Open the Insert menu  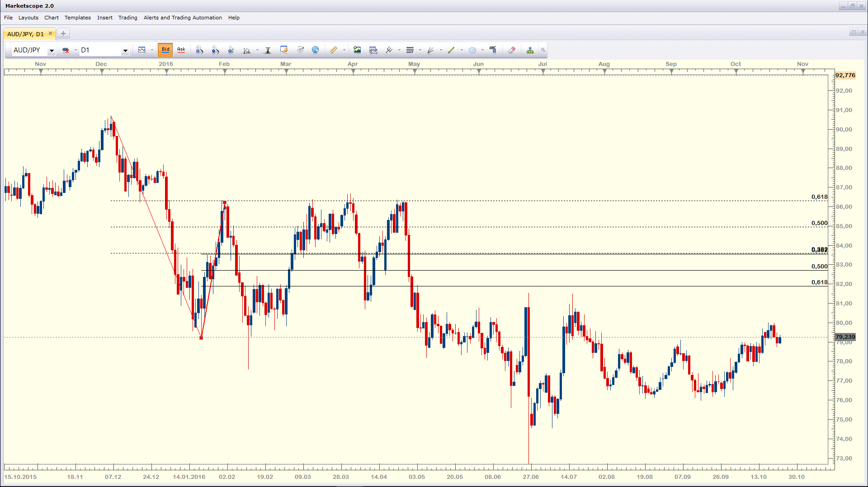point(105,18)
